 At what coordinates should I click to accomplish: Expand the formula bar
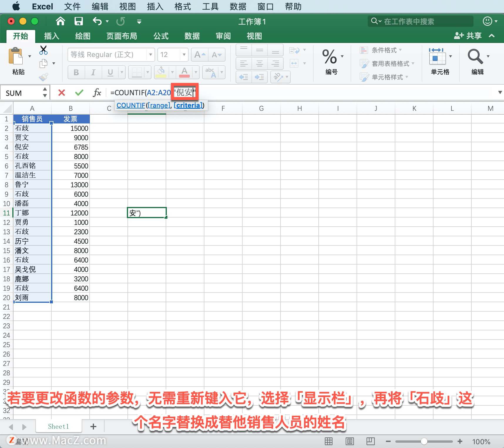500,93
